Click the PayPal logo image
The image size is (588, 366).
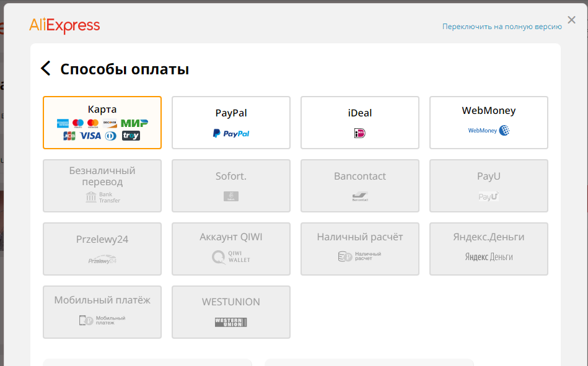(231, 134)
